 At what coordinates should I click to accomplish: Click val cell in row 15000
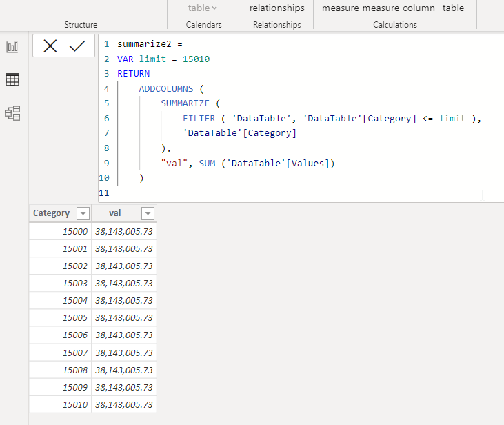click(x=124, y=231)
